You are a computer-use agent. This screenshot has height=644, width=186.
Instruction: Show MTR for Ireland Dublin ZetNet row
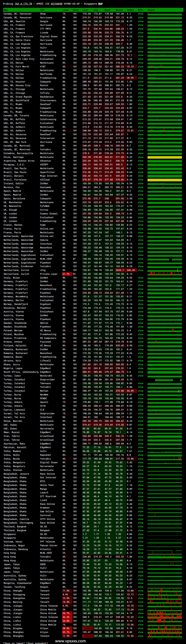point(141,184)
